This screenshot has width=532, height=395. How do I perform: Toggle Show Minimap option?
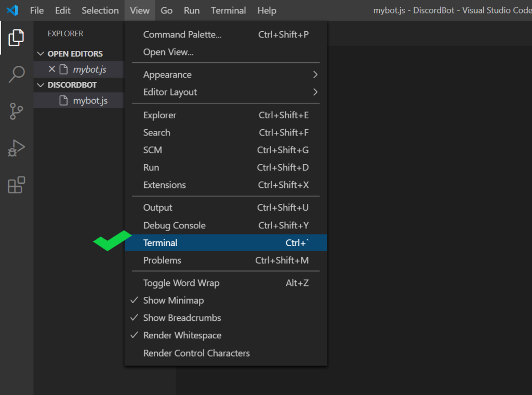226,301
